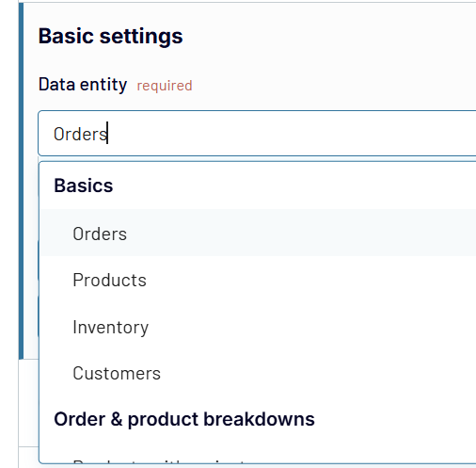Pick Inventory from the data entity list
Image resolution: width=476 pixels, height=468 pixels.
(258, 327)
